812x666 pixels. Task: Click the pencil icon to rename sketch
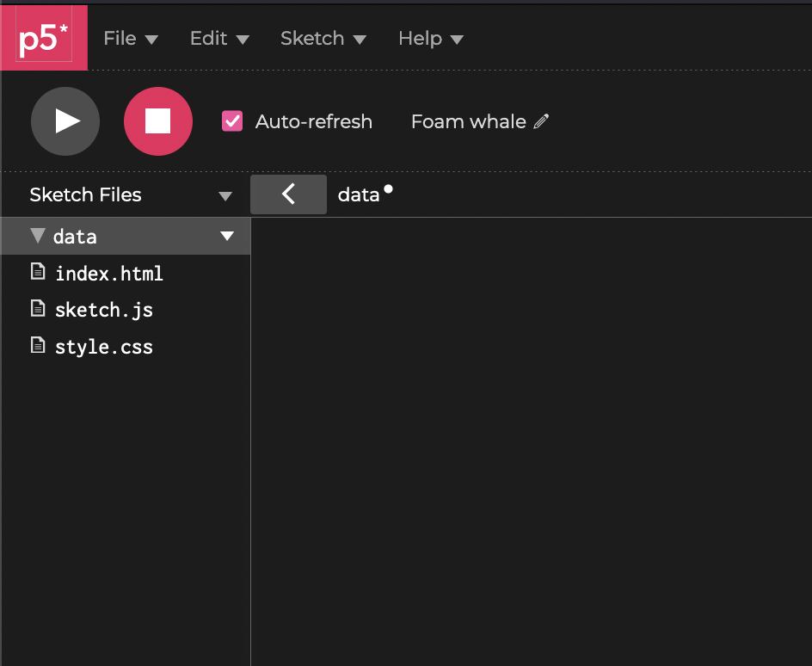click(541, 121)
